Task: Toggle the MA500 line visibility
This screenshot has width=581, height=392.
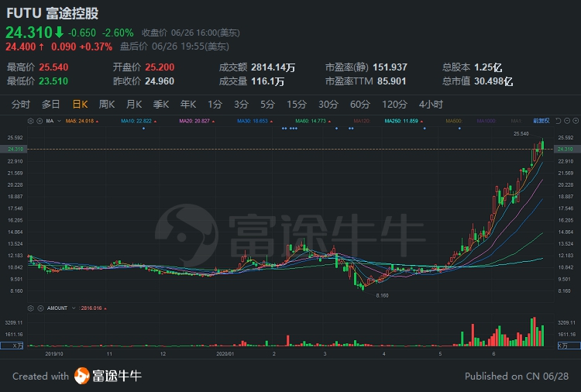Action: pos(454,121)
